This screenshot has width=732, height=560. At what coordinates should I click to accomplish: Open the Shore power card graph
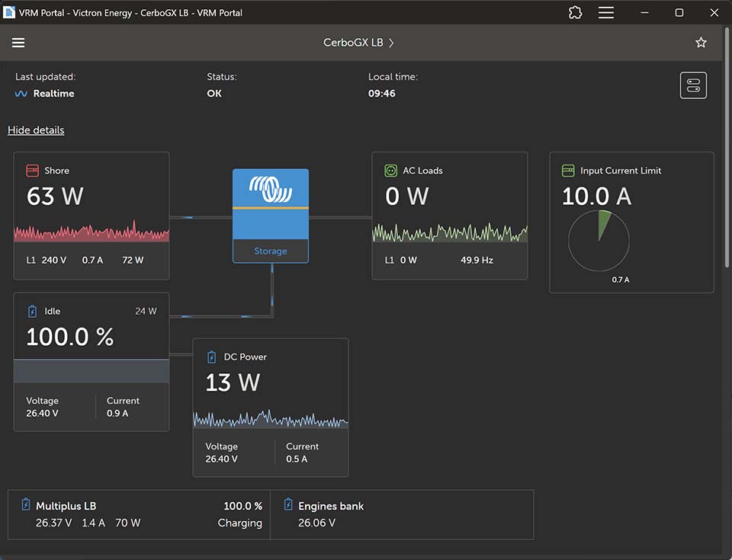(91, 231)
